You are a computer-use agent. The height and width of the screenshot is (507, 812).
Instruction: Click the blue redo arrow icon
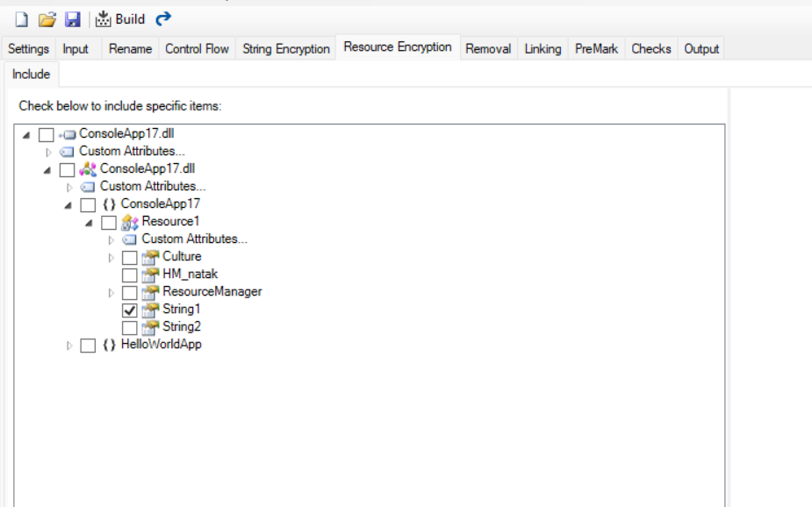pyautogui.click(x=163, y=19)
